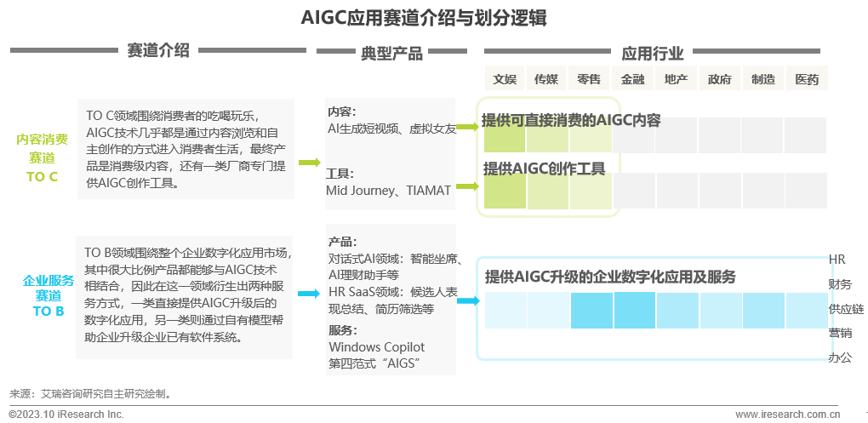Click the light green 传媒 cell in the AIGC内容 row
This screenshot has height=423, width=868.
[x=547, y=135]
